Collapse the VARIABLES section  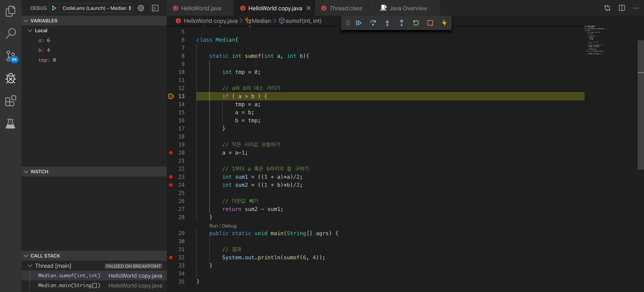pyautogui.click(x=94, y=21)
